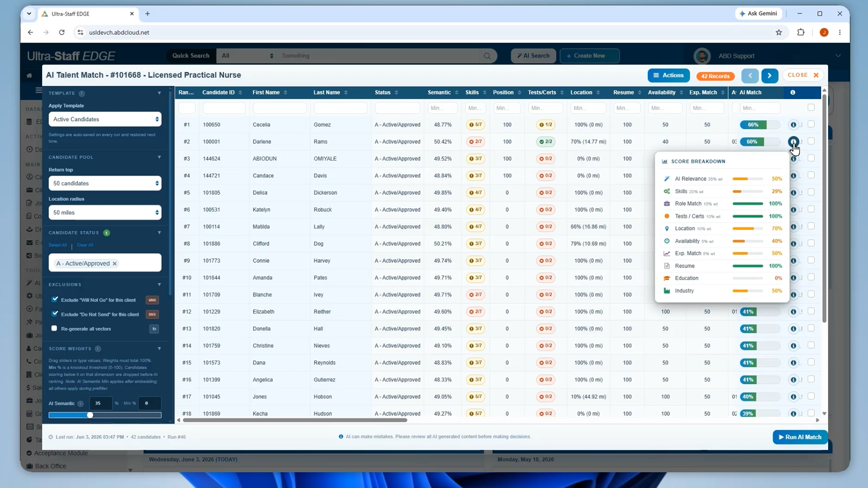Open score info for Jones Hobson
The height and width of the screenshot is (488, 868).
[793, 397]
